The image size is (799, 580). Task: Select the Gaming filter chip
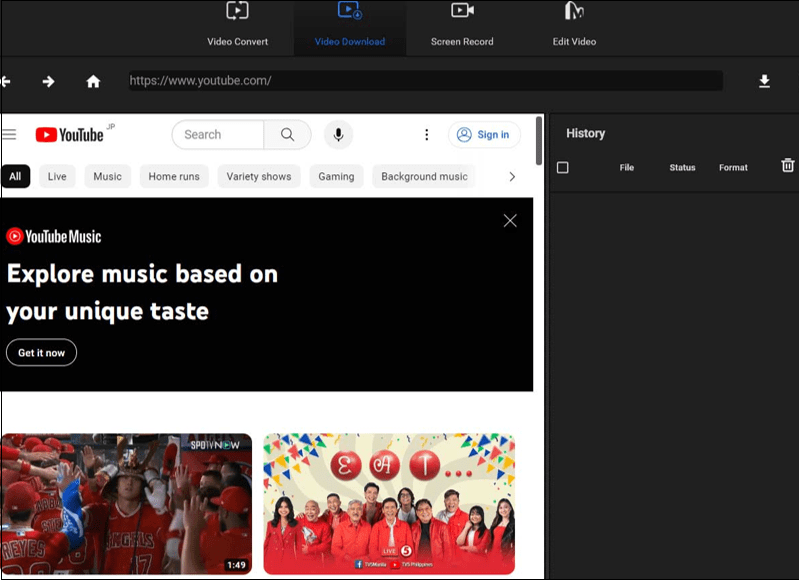pos(336,176)
